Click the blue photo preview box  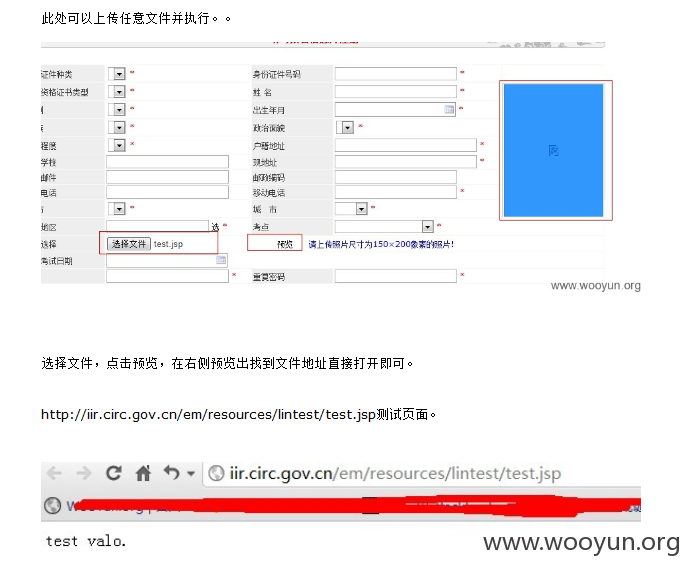(554, 151)
